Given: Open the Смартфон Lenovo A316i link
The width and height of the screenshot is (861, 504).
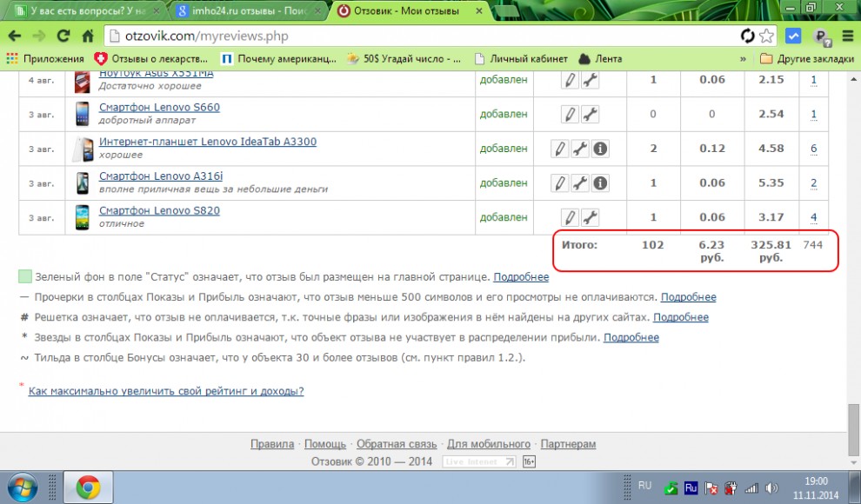Looking at the screenshot, I should pyautogui.click(x=161, y=176).
